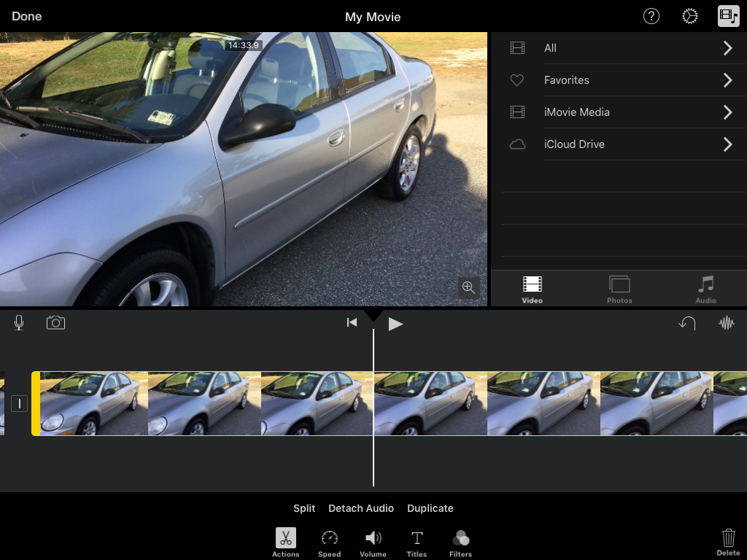This screenshot has height=560, width=747.
Task: Zoom the viewer with magnifier icon
Action: click(x=468, y=287)
